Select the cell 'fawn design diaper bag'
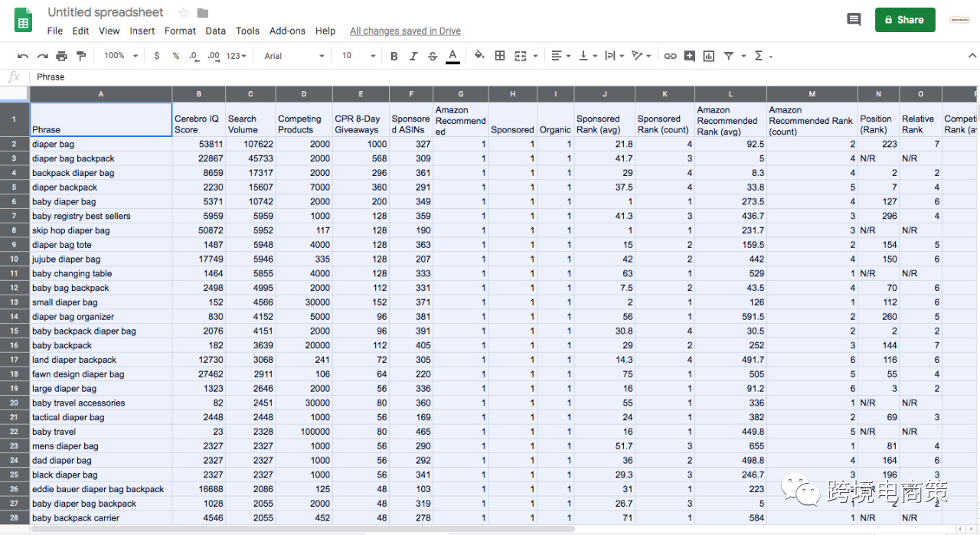 [101, 374]
